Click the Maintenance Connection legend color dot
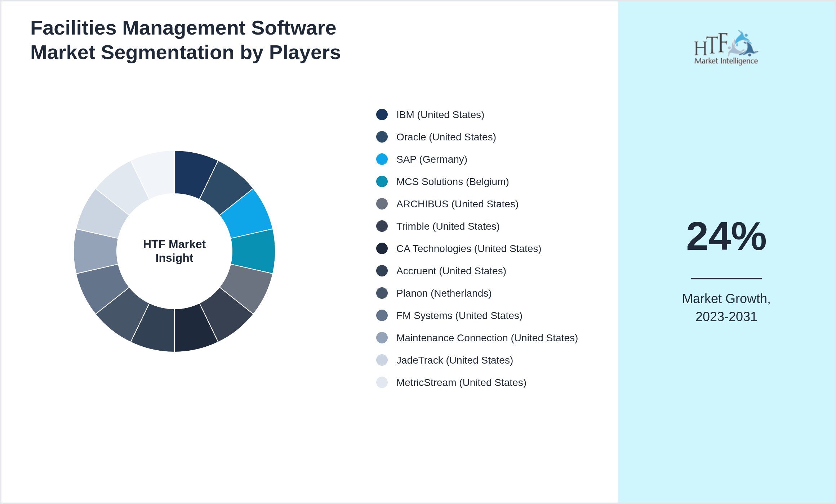This screenshot has width=836, height=504. [x=382, y=338]
